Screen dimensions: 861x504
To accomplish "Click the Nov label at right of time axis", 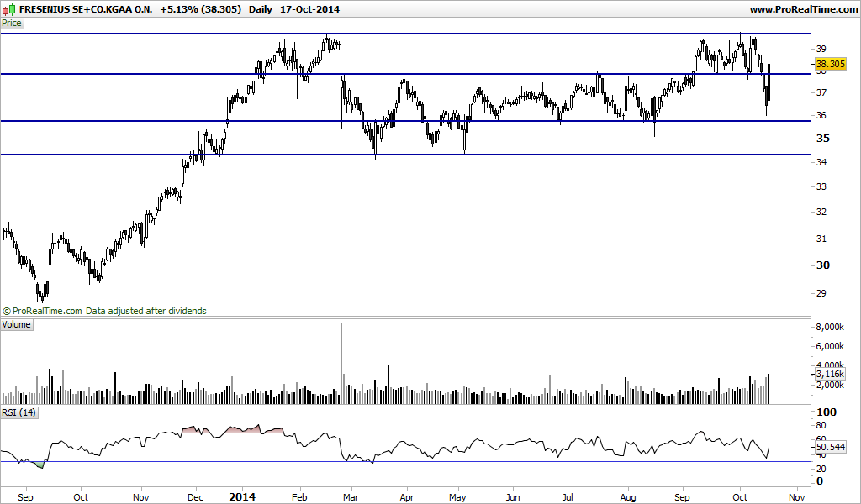I will point(797,497).
